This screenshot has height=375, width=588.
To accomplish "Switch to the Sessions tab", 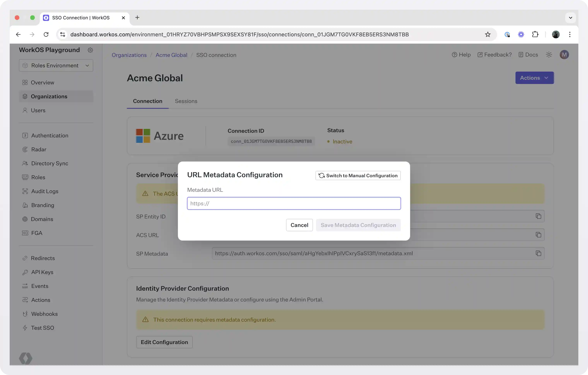I will tap(186, 101).
